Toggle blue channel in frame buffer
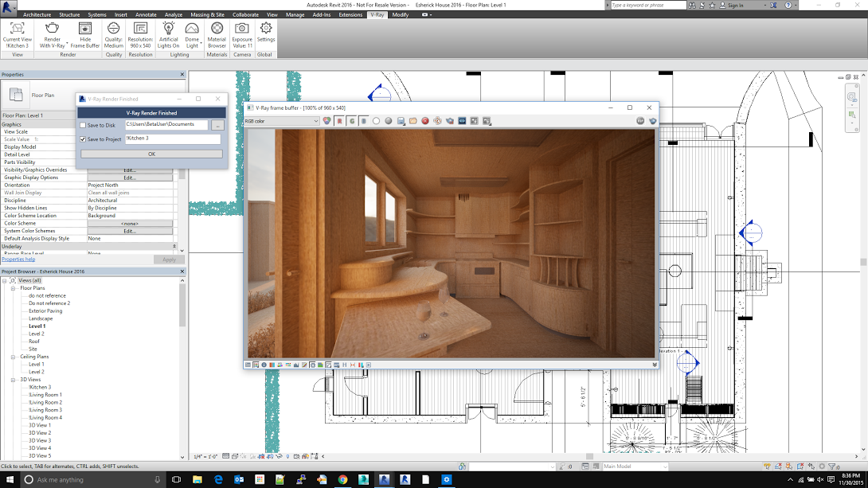This screenshot has width=868, height=488. (x=364, y=121)
